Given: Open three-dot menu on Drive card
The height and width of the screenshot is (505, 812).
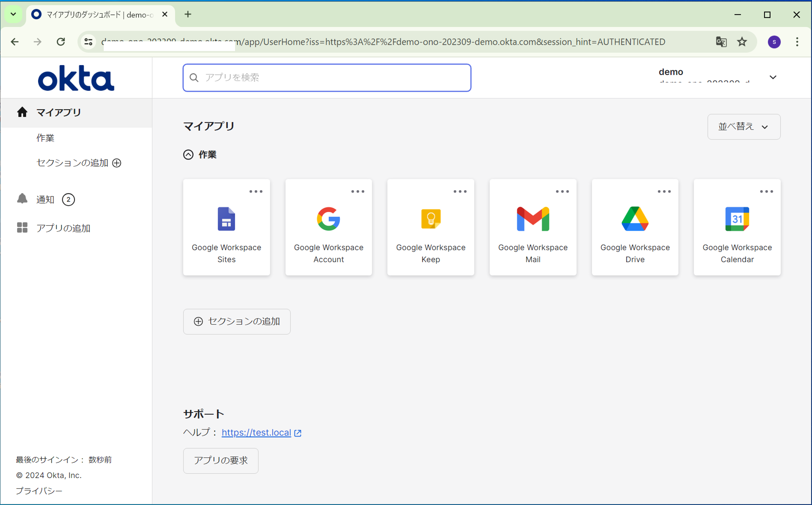Looking at the screenshot, I should coord(664,192).
